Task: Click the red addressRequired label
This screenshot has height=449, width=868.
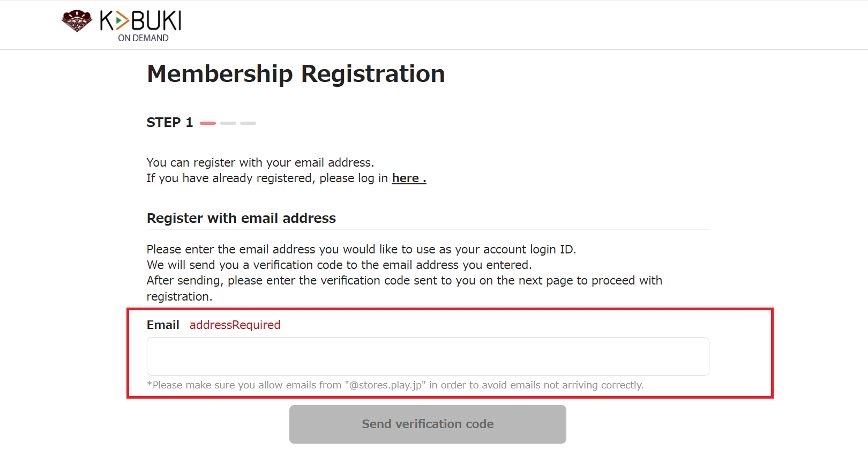Action: 235,325
